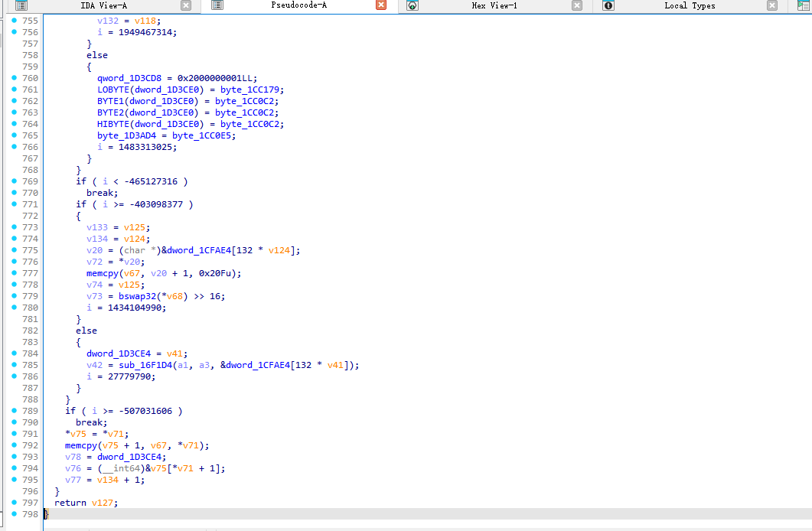
Task: Open the Hex View-1 tab
Action: tap(494, 5)
